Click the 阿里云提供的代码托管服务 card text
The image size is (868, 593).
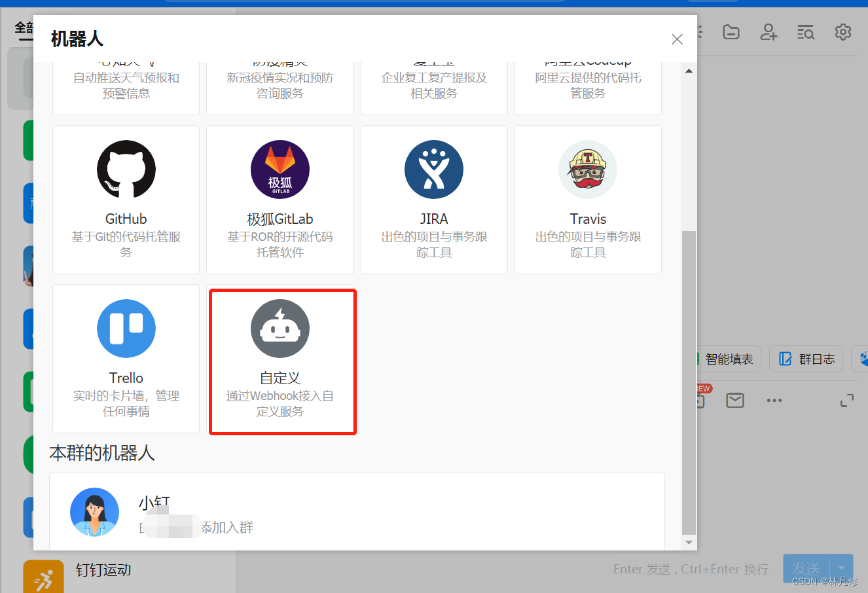pyautogui.click(x=588, y=85)
